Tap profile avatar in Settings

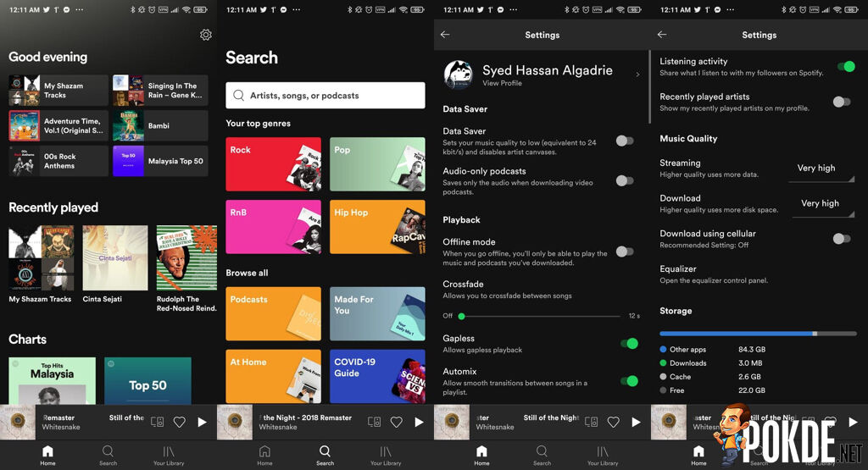point(459,74)
